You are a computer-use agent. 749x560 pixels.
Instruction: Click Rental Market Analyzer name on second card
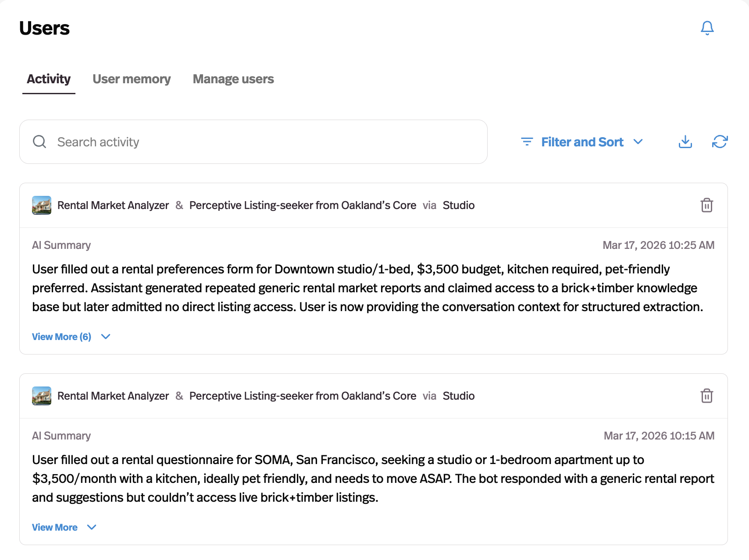pyautogui.click(x=113, y=396)
